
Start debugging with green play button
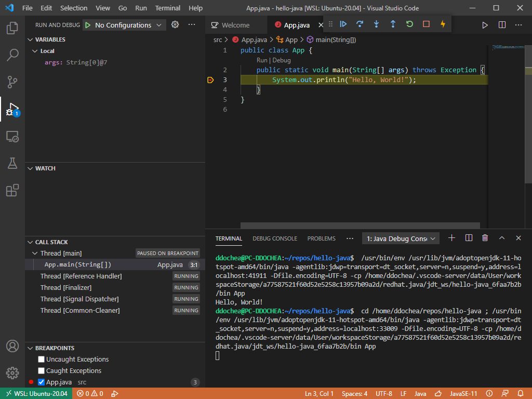(88, 25)
